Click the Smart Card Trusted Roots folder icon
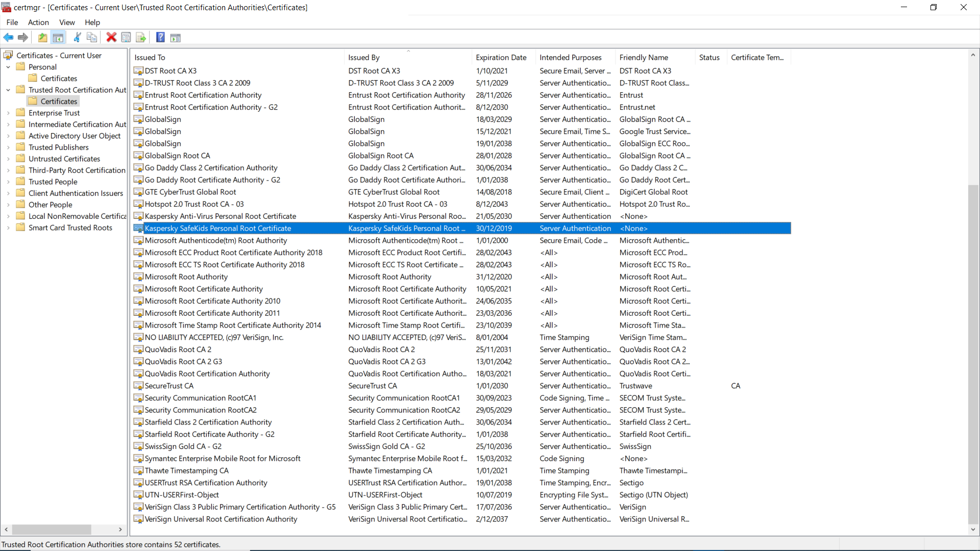 [x=20, y=228]
